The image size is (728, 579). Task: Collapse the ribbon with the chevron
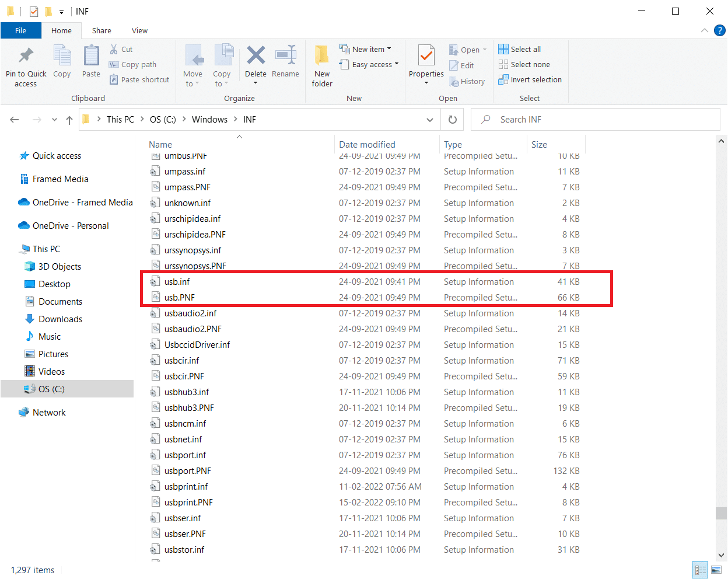click(705, 30)
